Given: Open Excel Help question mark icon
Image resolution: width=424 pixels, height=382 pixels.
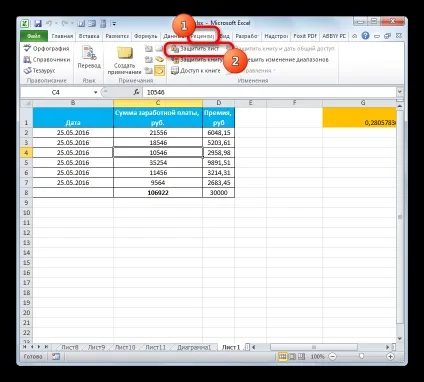Looking at the screenshot, I should [x=366, y=36].
